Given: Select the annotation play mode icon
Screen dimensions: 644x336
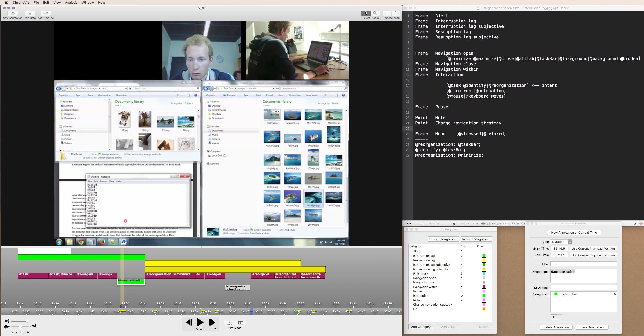Looking at the screenshot, I should 240,323.
